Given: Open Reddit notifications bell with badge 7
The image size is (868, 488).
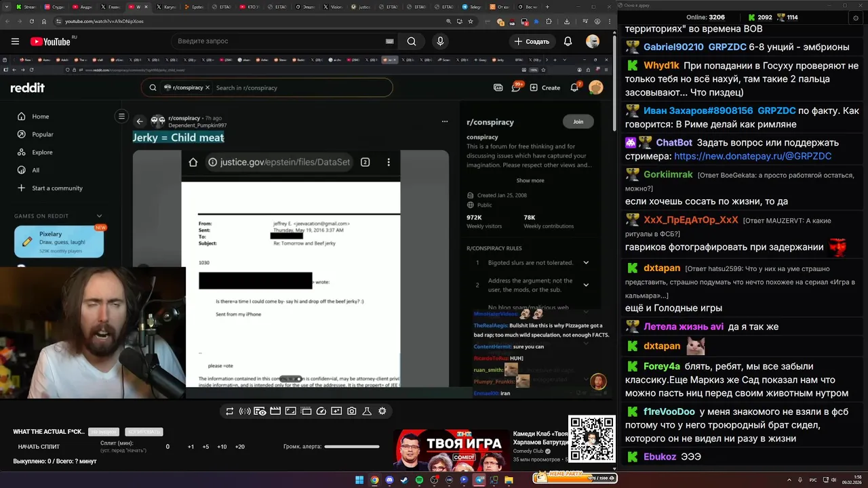Looking at the screenshot, I should coord(575,87).
